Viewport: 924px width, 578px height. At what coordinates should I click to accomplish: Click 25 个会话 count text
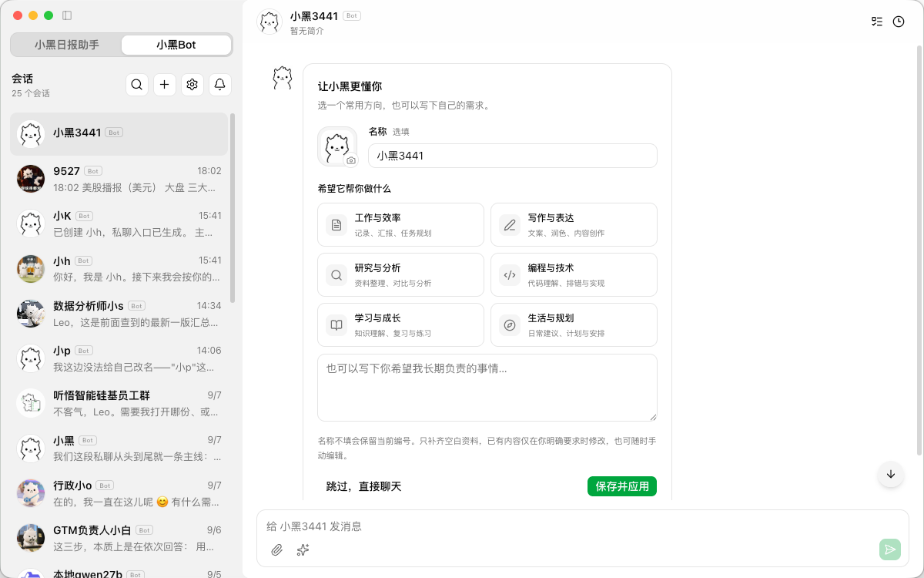tap(31, 93)
